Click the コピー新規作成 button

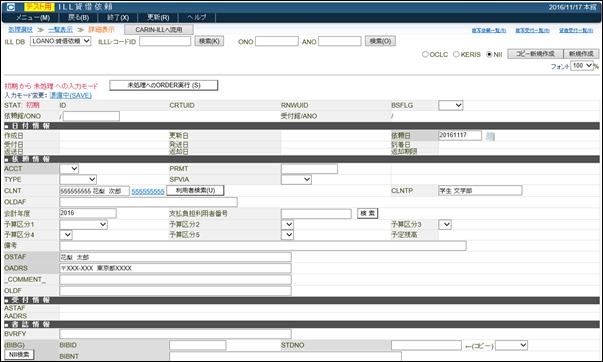(x=535, y=54)
